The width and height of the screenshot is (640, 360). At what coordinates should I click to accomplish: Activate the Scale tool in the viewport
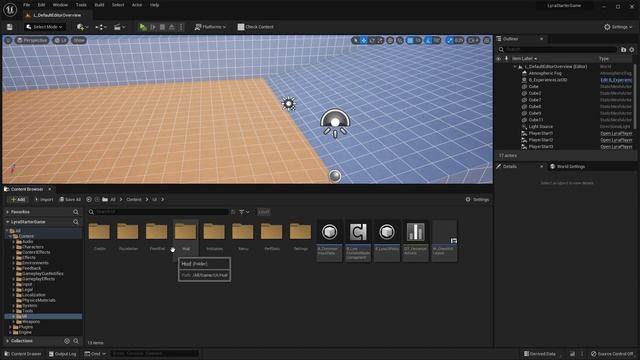tap(380, 40)
